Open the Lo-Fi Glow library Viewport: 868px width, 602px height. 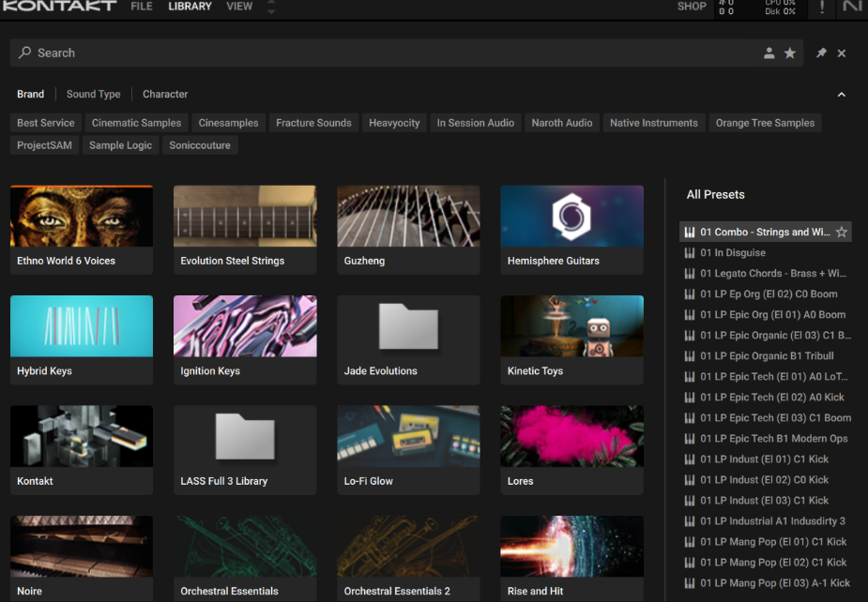pos(408,450)
